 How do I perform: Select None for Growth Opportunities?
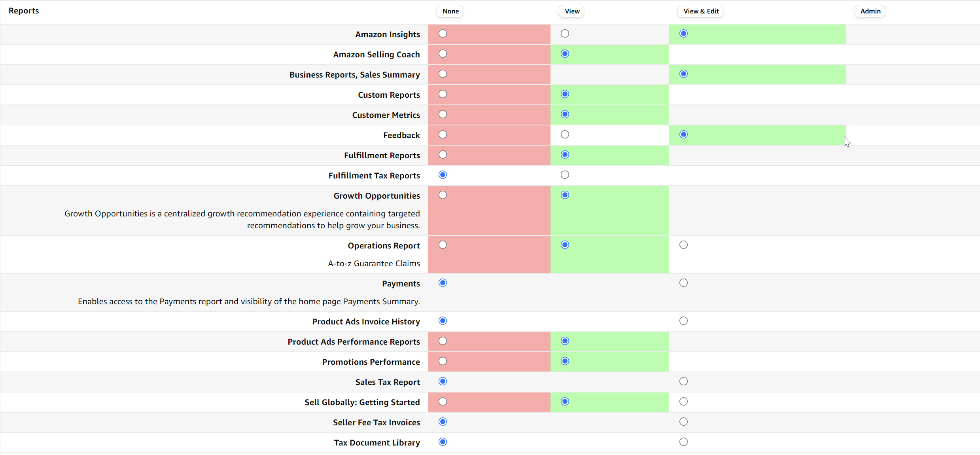click(443, 195)
